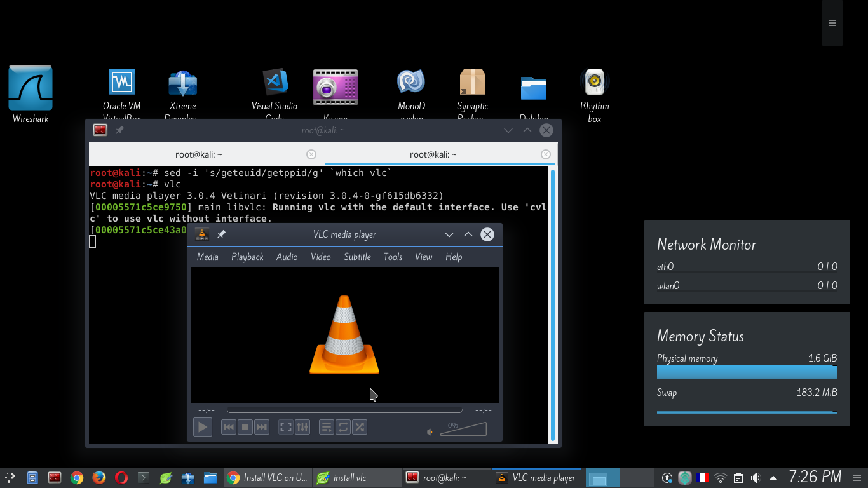This screenshot has height=488, width=868.
Task: Open the panel settings hamburger button
Action: [x=858, y=478]
